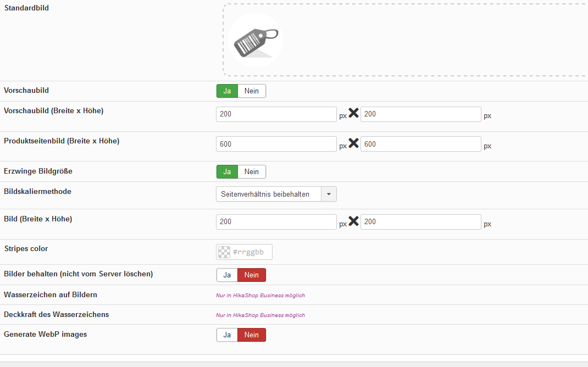
Task: Click the Stripes color hex input
Action: click(x=251, y=252)
